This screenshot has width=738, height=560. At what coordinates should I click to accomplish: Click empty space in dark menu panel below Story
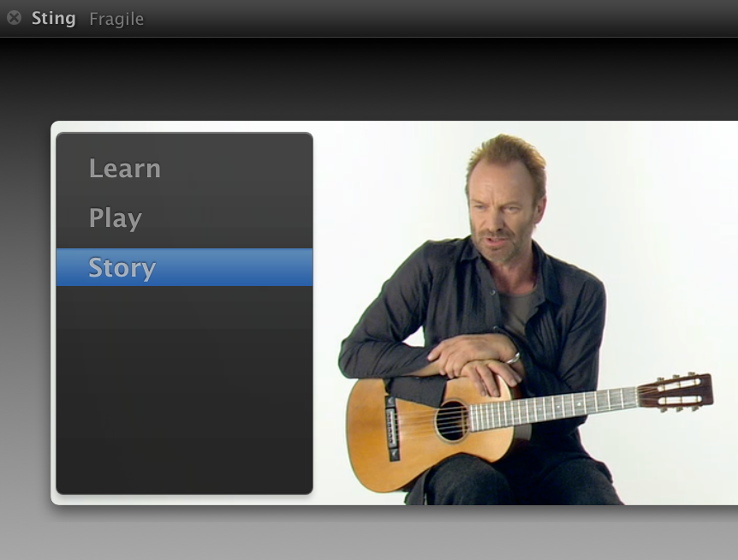184,390
